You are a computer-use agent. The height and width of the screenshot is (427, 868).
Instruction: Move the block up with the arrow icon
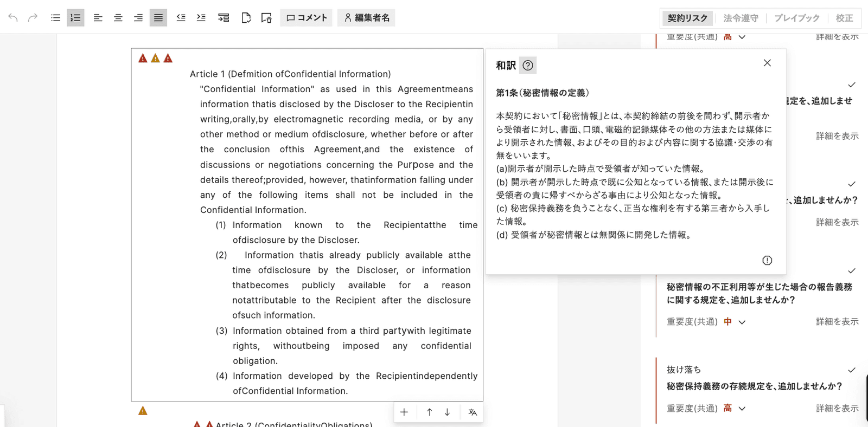[430, 412]
